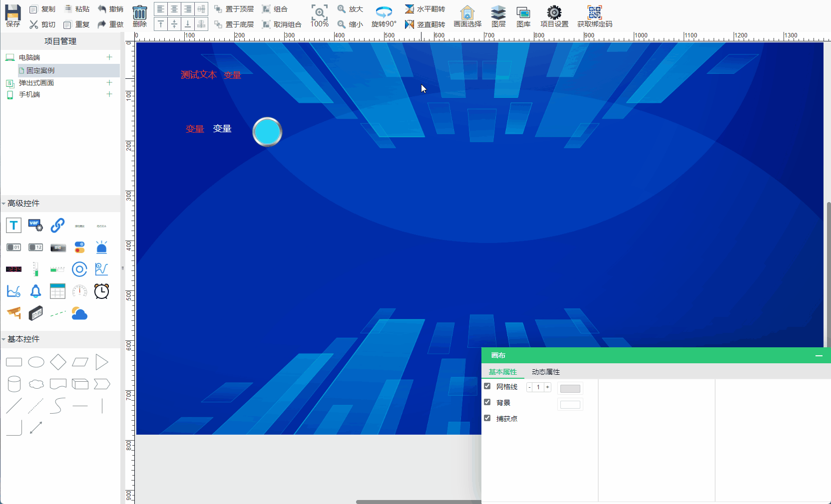Click the 复制 copy button
This screenshot has width=831, height=504.
pyautogui.click(x=43, y=9)
